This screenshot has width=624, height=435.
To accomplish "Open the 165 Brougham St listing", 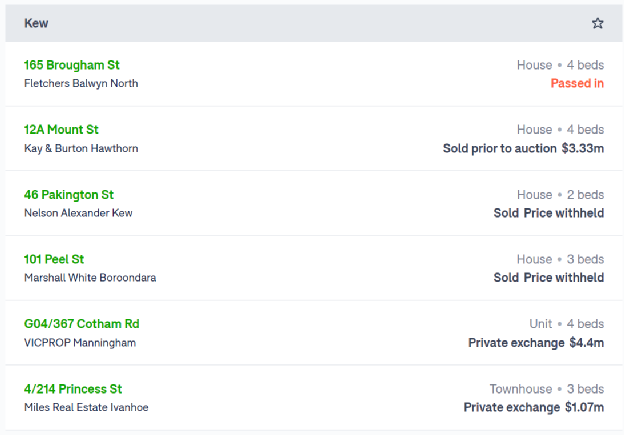I will tap(72, 65).
